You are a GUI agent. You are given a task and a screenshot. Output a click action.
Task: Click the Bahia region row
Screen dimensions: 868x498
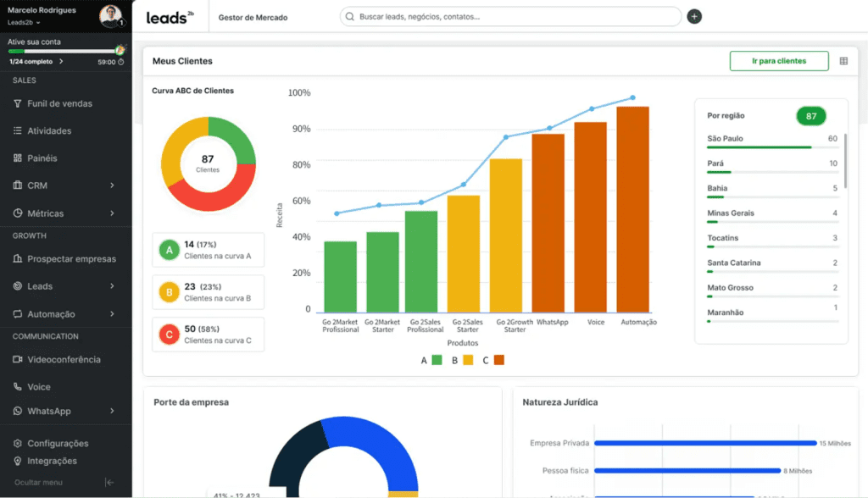[772, 191]
